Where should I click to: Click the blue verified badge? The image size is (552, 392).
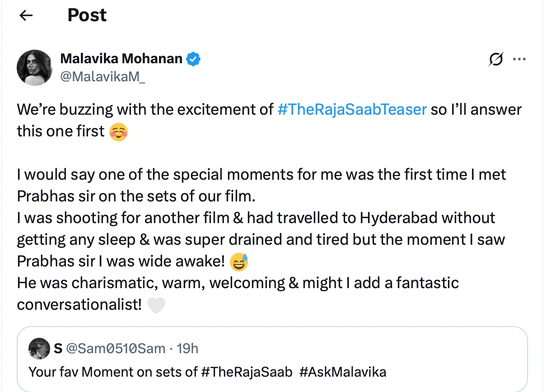click(194, 59)
